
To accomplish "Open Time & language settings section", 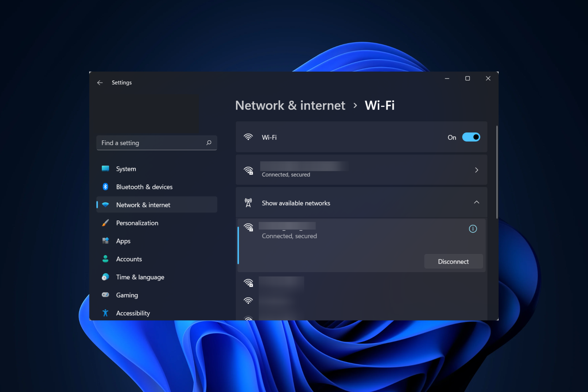I will click(140, 277).
